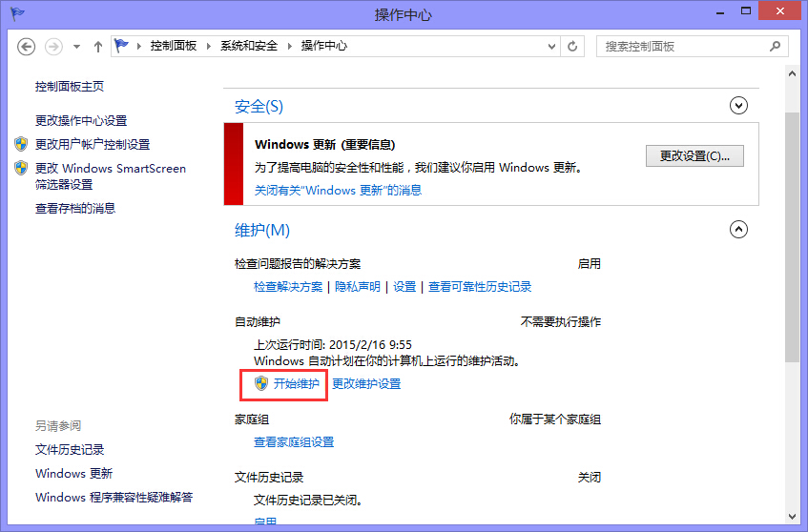Click the search magnifier icon
Viewport: 808px width, 532px height.
point(777,47)
